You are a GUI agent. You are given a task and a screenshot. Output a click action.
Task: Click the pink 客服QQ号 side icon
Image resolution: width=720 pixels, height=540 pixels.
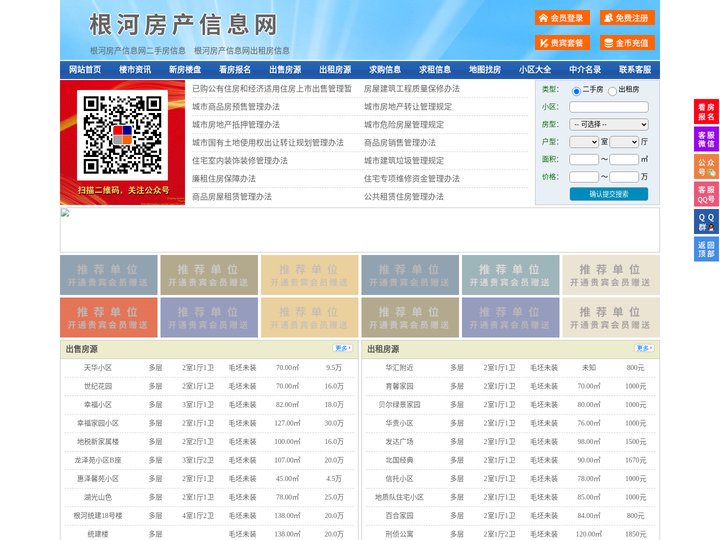[x=706, y=194]
